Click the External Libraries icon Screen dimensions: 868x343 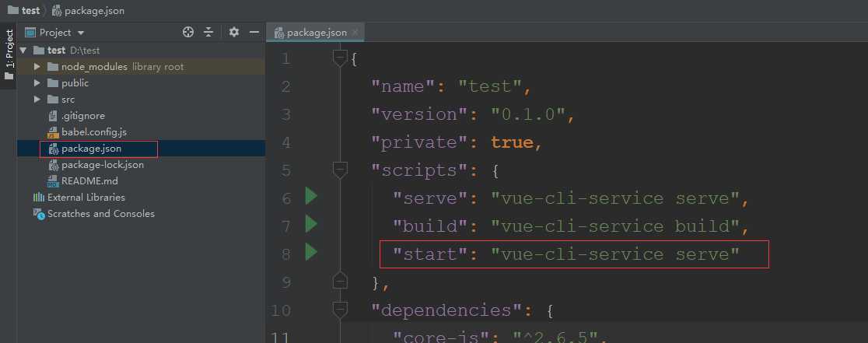tap(39, 198)
